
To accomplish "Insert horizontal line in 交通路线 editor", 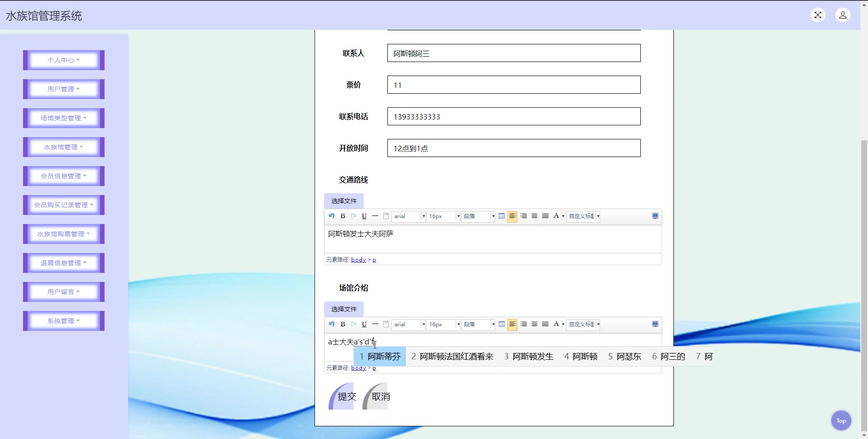I will [x=375, y=216].
